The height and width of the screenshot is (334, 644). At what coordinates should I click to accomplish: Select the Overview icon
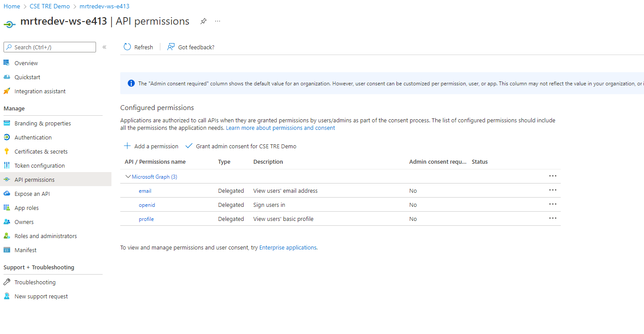[x=7, y=62]
